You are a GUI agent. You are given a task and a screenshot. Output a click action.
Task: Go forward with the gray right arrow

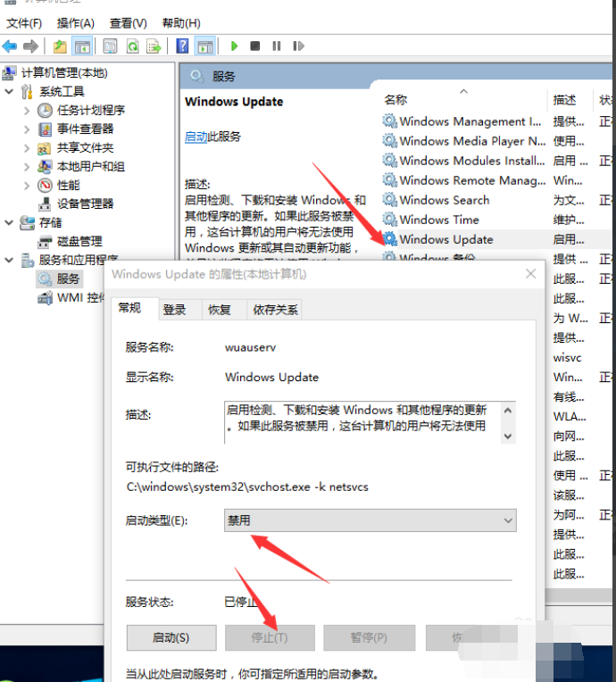point(30,46)
